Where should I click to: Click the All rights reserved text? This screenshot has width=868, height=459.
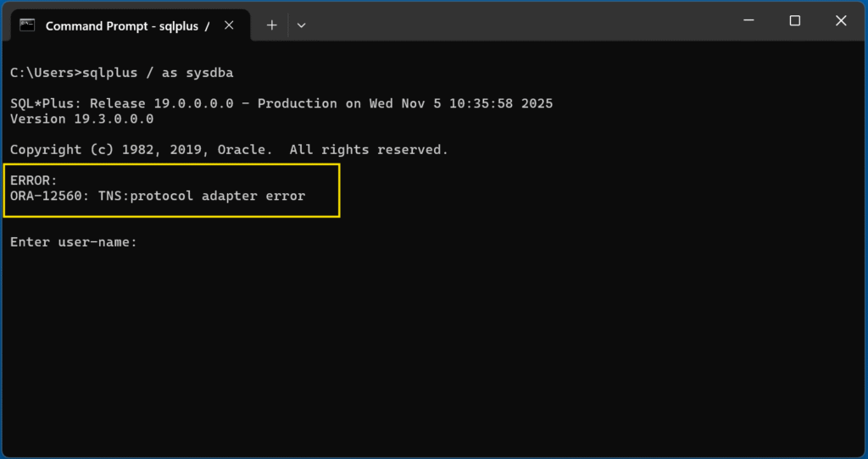[369, 150]
